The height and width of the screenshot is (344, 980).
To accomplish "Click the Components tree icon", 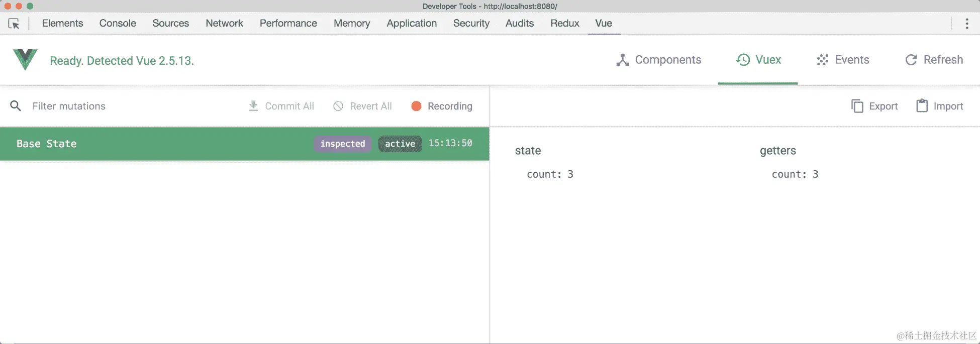I will 623,60.
